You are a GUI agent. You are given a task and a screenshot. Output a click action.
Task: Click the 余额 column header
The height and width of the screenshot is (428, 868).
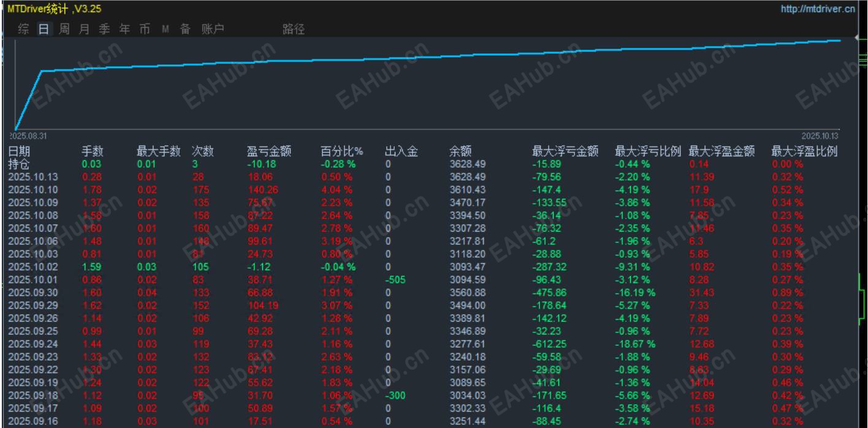pyautogui.click(x=460, y=152)
